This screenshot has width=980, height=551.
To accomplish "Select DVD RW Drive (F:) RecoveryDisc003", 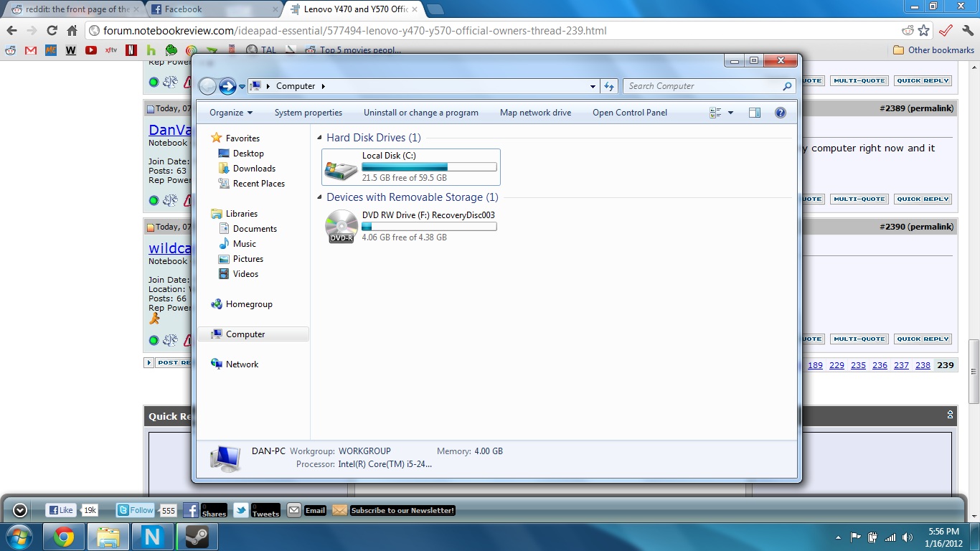I will point(411,226).
